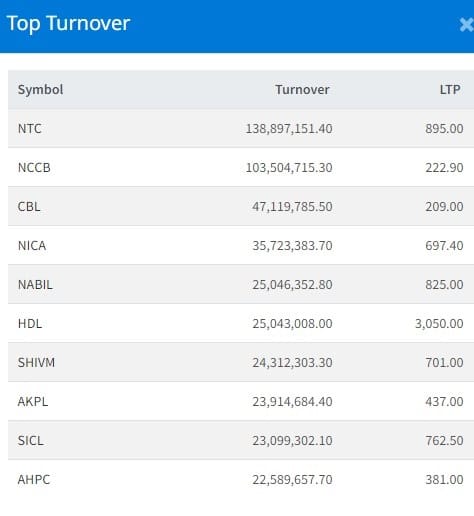Click NCCB turnover value 103,504,715.30
The image size is (474, 516).
point(289,168)
